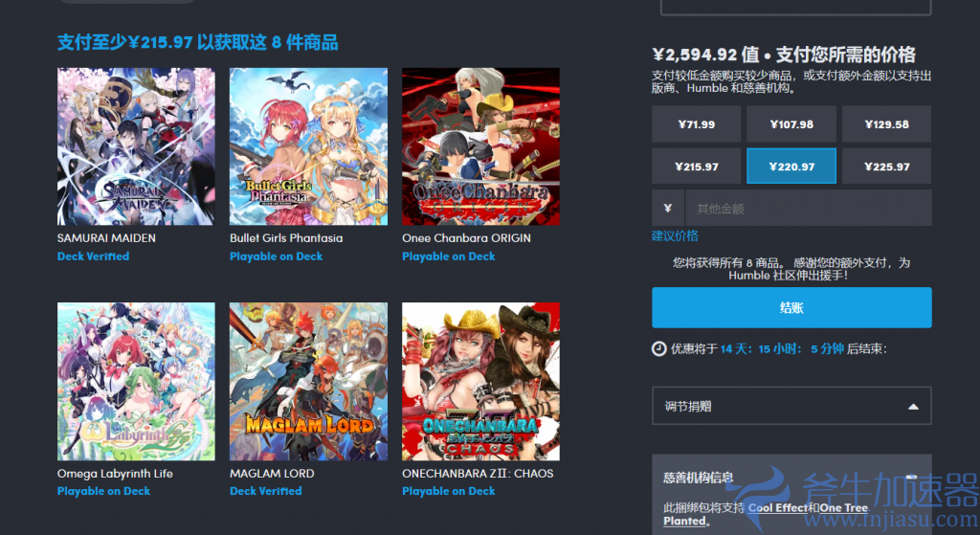Viewport: 980px width, 535px height.
Task: Select the ¥107.98 price tier
Action: click(791, 123)
